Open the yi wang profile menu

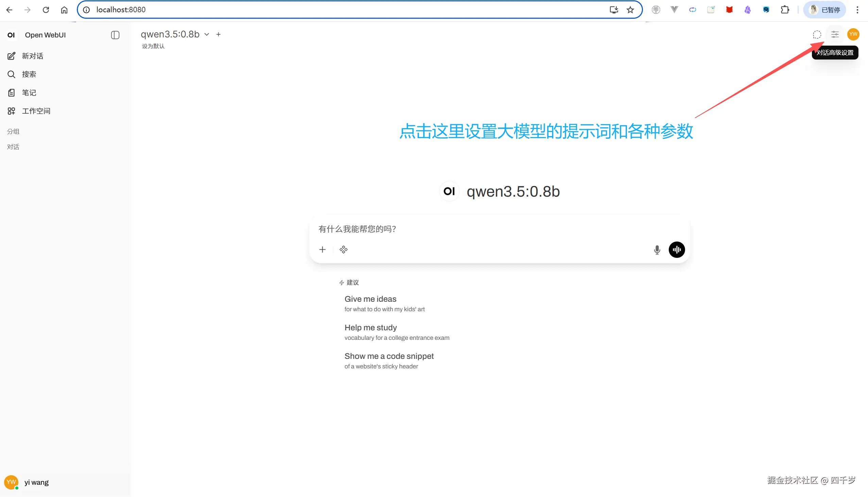pyautogui.click(x=35, y=482)
